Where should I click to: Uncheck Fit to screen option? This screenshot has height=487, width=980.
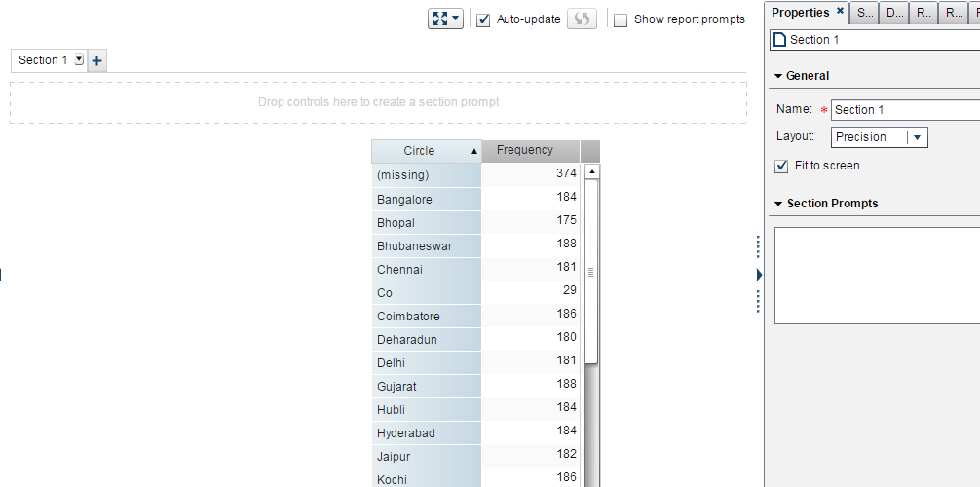click(781, 166)
